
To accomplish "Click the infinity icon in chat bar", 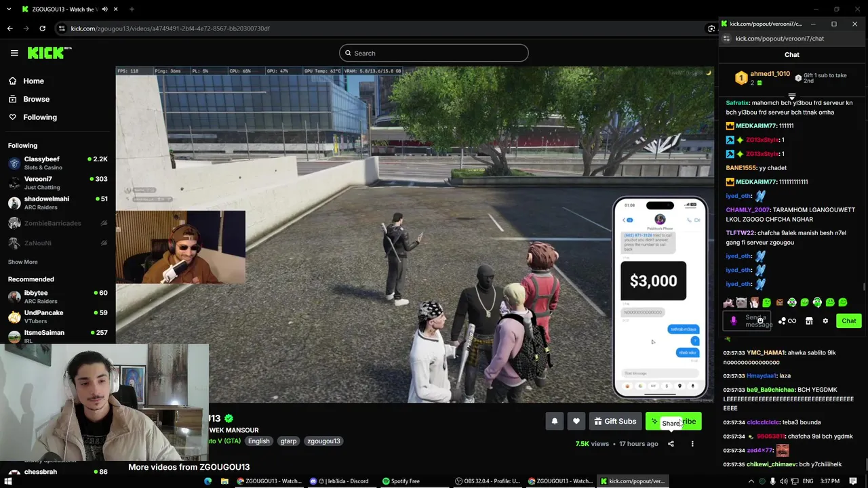I will click(792, 321).
